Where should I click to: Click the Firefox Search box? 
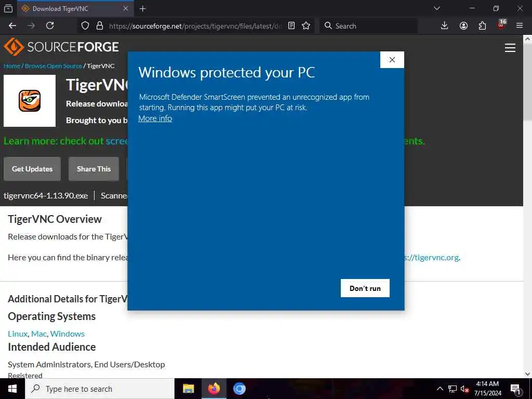(x=368, y=26)
